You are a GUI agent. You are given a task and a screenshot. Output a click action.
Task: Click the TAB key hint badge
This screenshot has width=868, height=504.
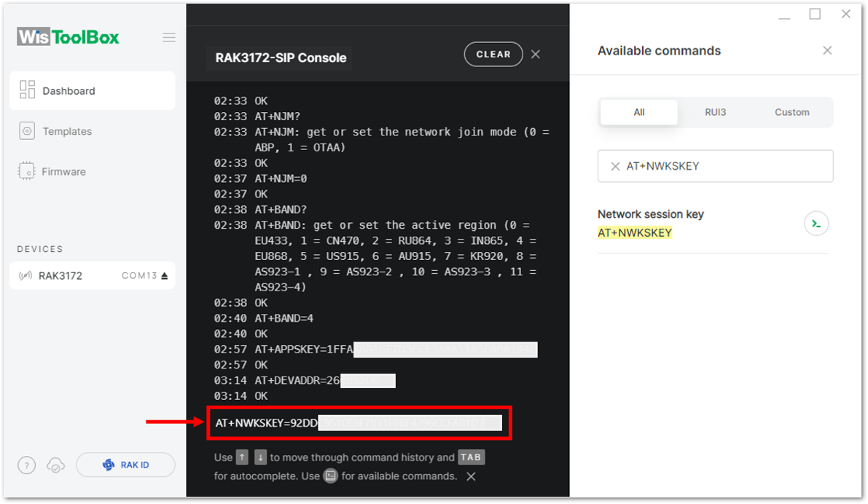click(471, 457)
